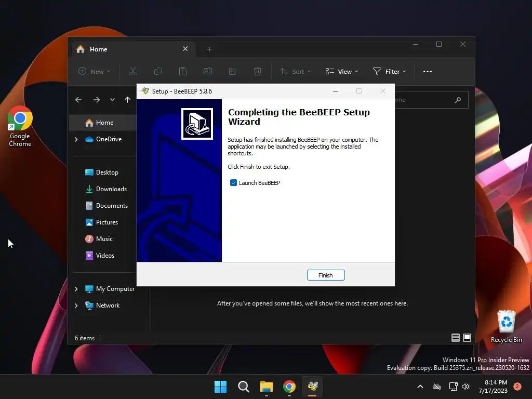Click the 6 items status text
This screenshot has height=399, width=532.
[85, 338]
